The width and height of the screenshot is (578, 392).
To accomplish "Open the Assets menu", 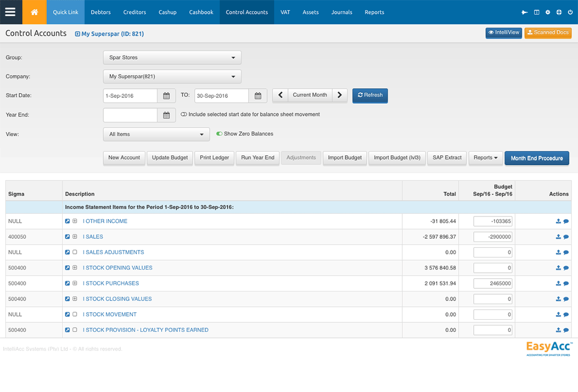I will 310,12.
